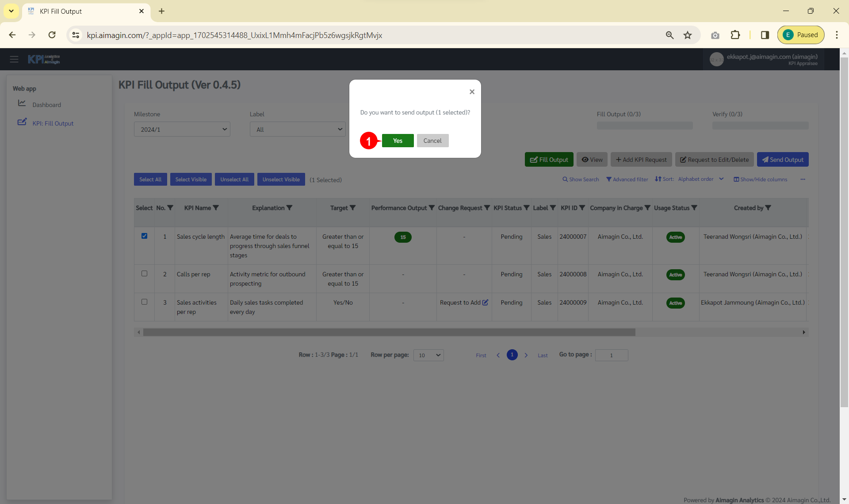The height and width of the screenshot is (504, 849).
Task: Cancel the send output confirmation
Action: 432,141
